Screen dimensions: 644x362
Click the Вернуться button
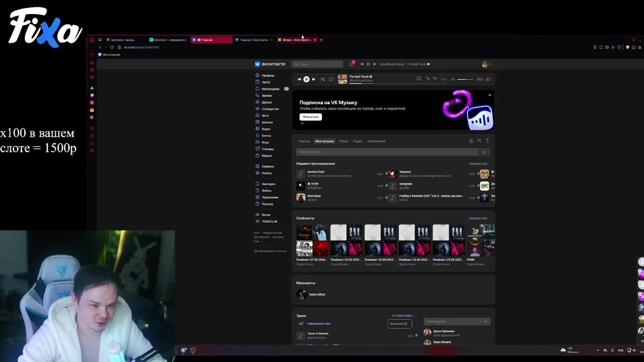tap(311, 117)
